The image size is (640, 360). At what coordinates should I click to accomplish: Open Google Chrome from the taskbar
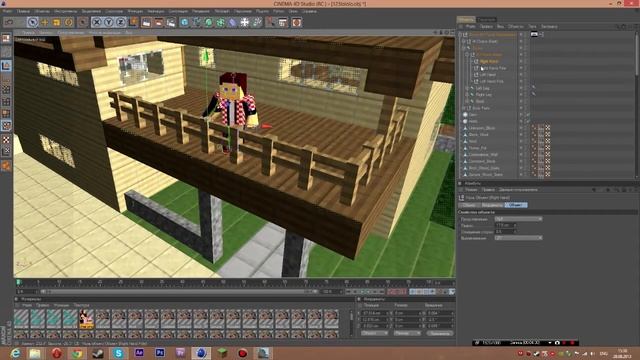77,353
